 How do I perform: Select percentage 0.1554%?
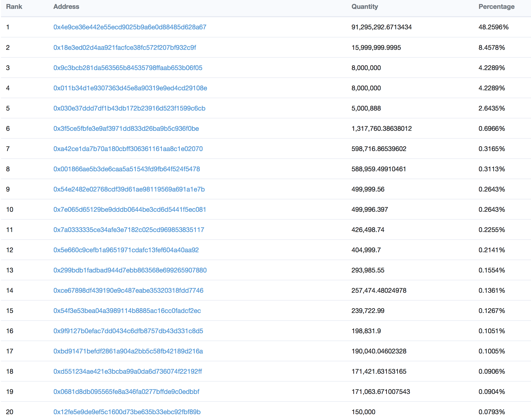[492, 270]
